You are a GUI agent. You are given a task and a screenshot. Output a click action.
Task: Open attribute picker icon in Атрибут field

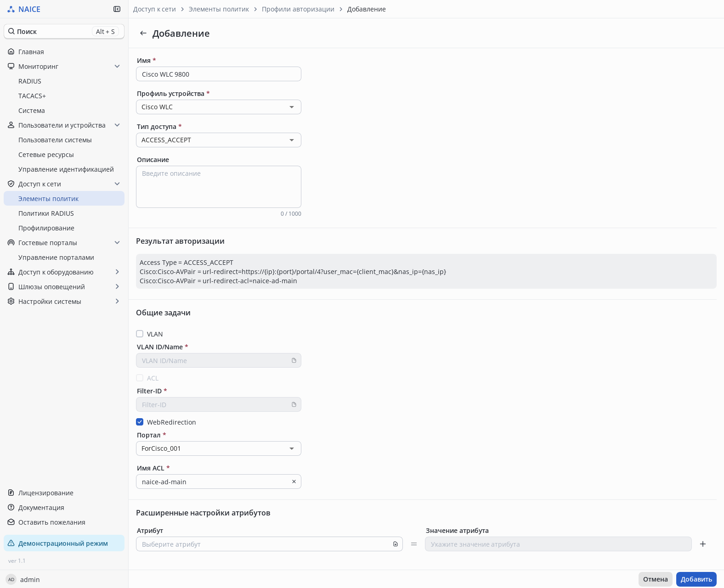coord(396,544)
